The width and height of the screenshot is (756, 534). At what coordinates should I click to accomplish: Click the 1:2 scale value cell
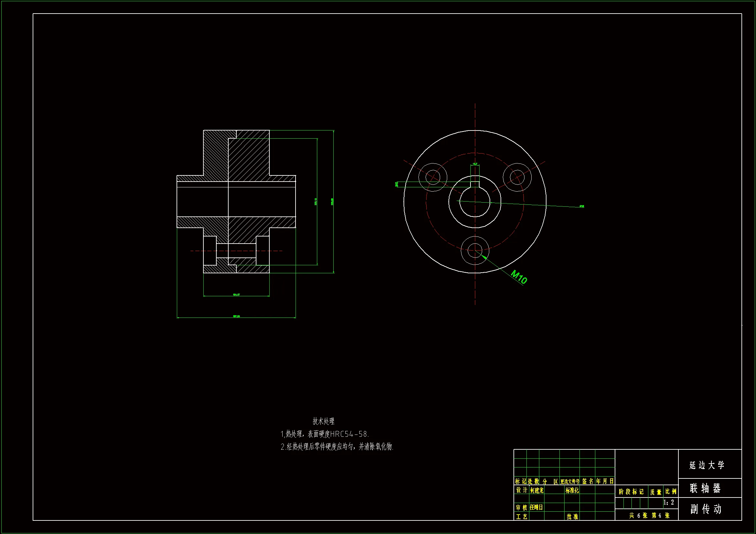point(668,502)
